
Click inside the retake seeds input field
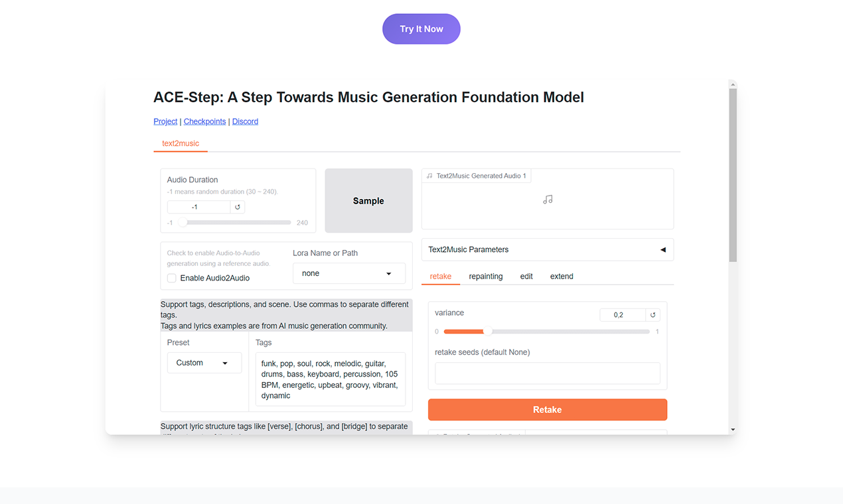pos(547,373)
